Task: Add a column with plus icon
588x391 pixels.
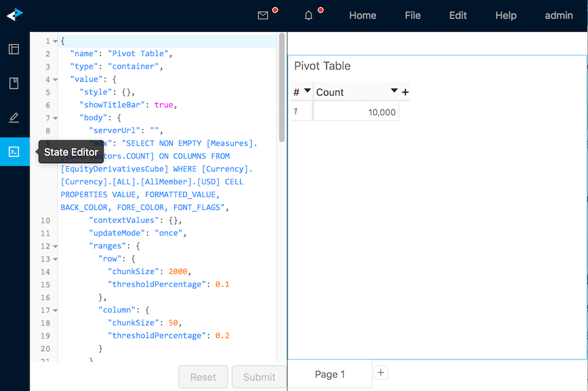Action: click(x=405, y=92)
